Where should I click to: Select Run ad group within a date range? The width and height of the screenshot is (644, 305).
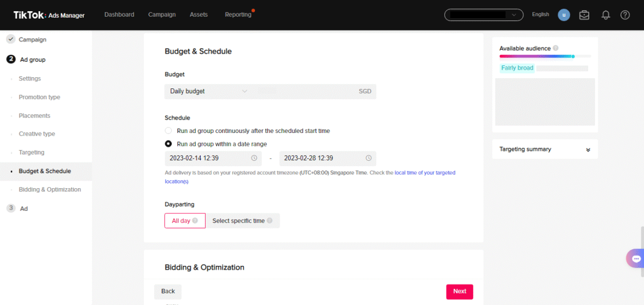pos(169,144)
